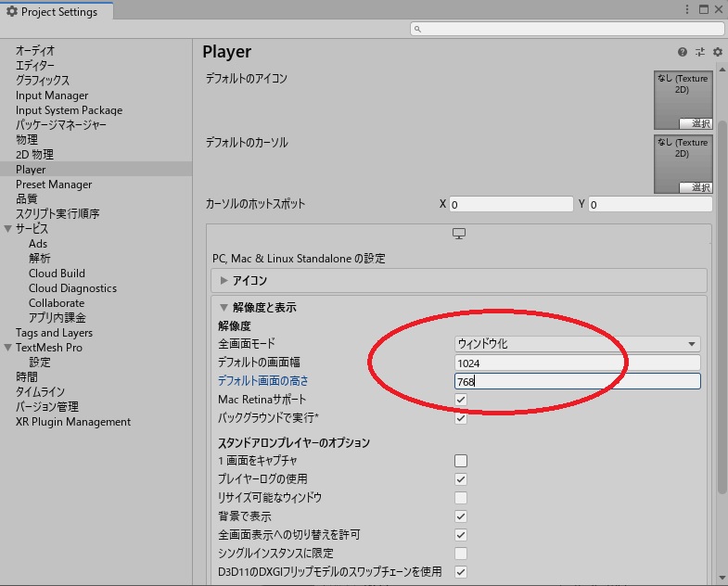This screenshot has width=728, height=586.
Task: Open Input System Package settings
Action: click(x=70, y=110)
